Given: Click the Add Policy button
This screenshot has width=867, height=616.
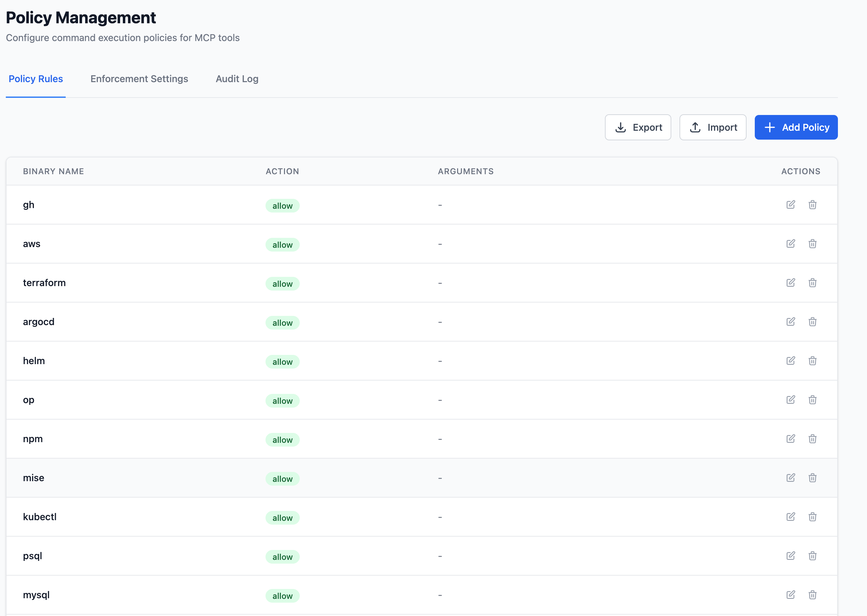Looking at the screenshot, I should (796, 127).
